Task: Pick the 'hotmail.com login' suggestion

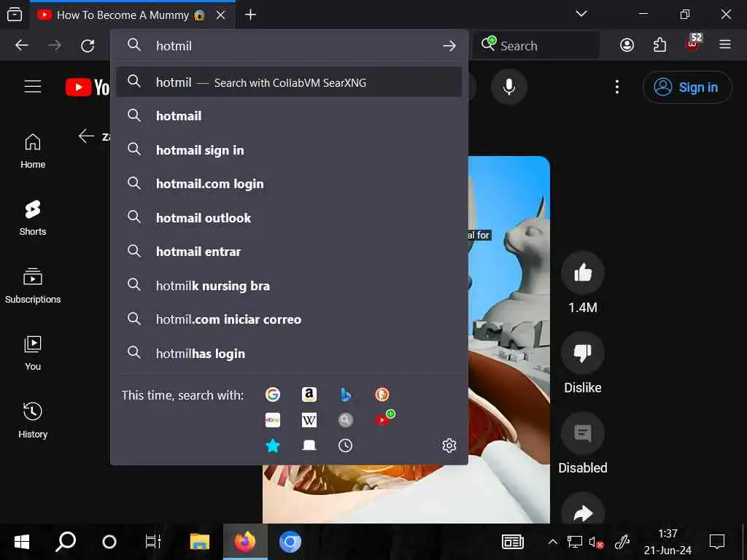Action: [x=289, y=184]
